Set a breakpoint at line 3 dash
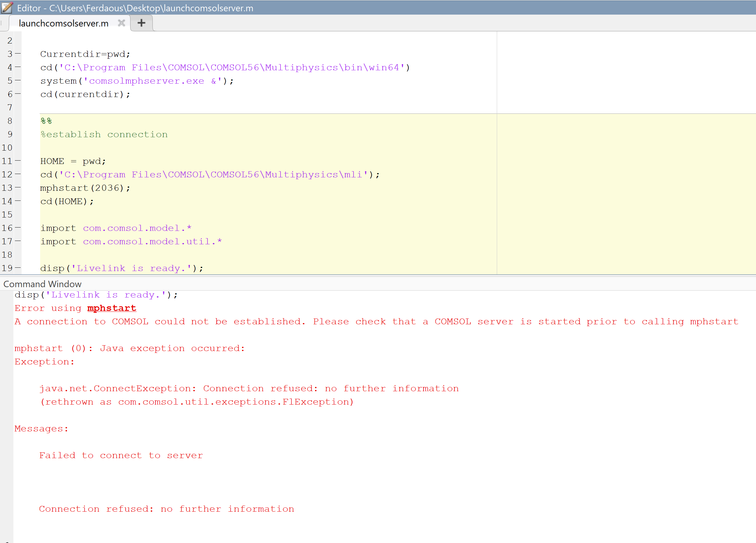This screenshot has height=543, width=756. (18, 54)
